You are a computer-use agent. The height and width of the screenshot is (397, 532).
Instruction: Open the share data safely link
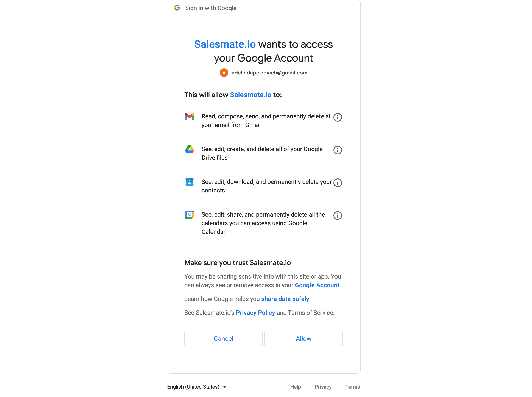285,299
